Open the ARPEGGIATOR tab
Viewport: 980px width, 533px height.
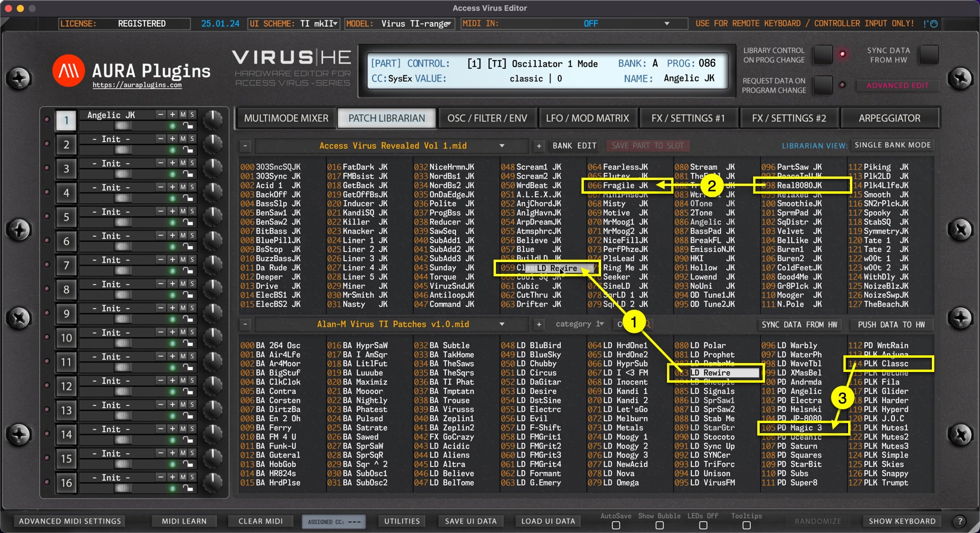tap(889, 118)
